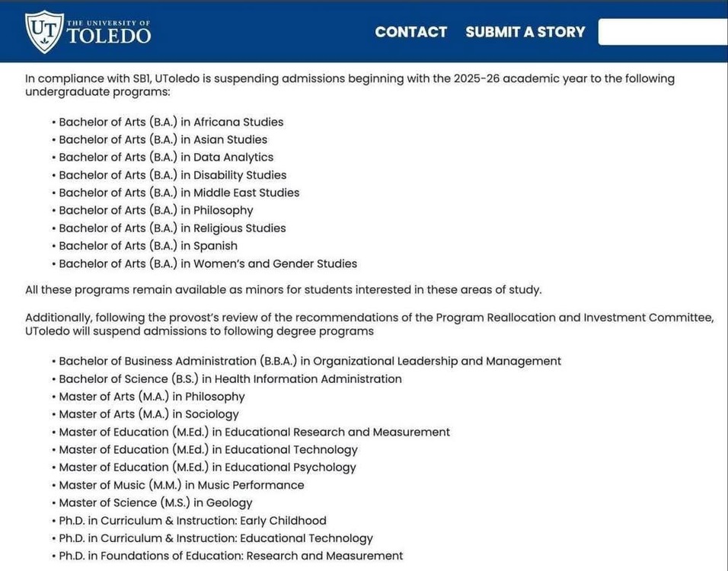Screen dimensions: 728x571
Task: Click the B.A. in Philosophy list item
Action: [155, 210]
